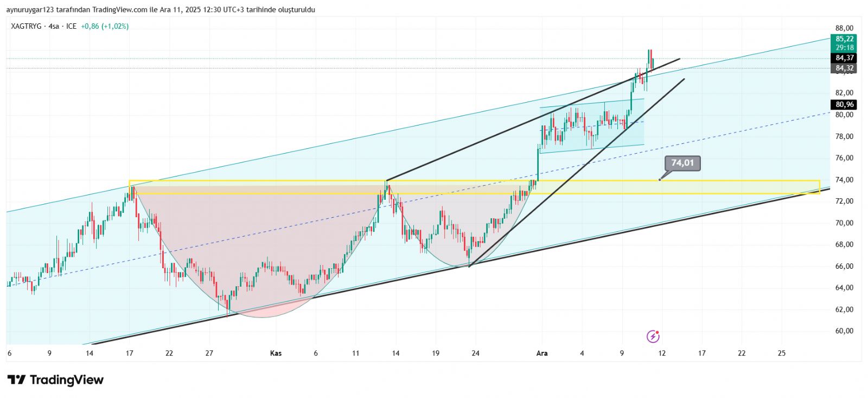The image size is (868, 398).
Task: Click the ICE exchange label
Action: 72,26
